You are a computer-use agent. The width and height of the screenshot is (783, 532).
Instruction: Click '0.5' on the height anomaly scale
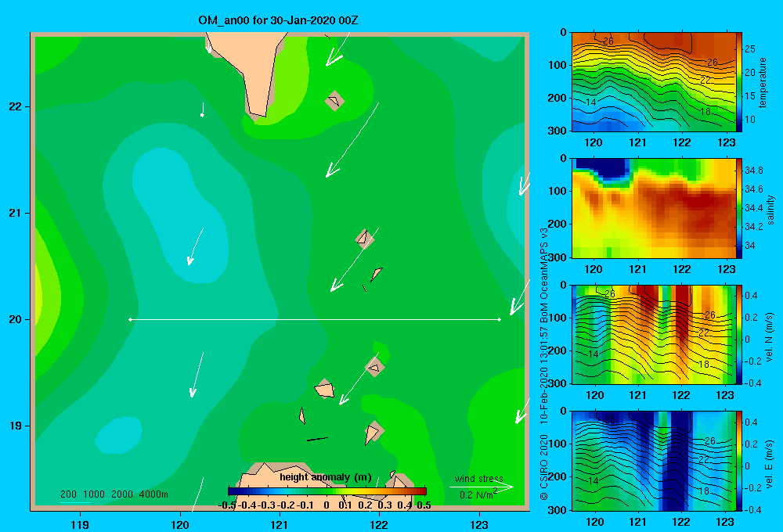[424, 505]
